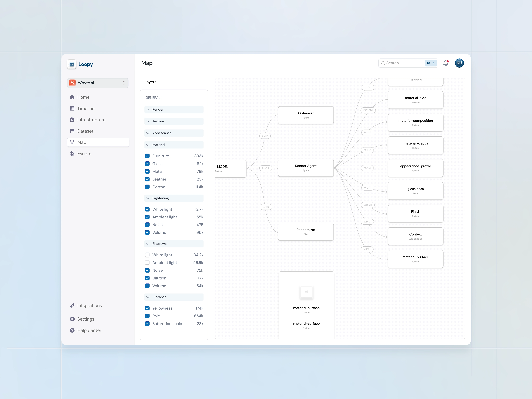532x399 pixels.
Task: Click the Loopy logo icon
Action: click(72, 64)
